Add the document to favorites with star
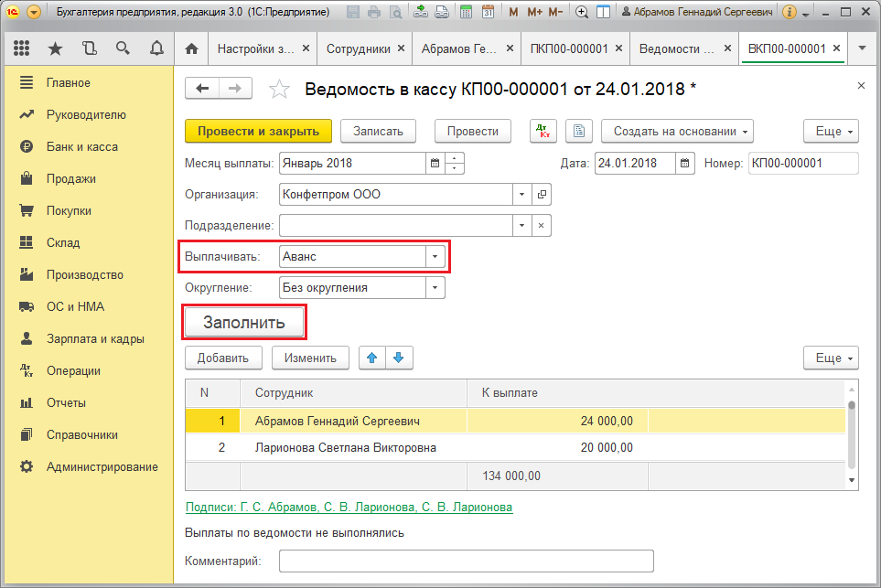 click(279, 90)
